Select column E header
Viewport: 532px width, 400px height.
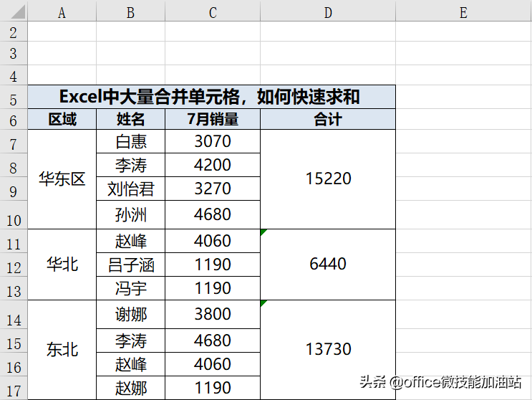(x=464, y=13)
